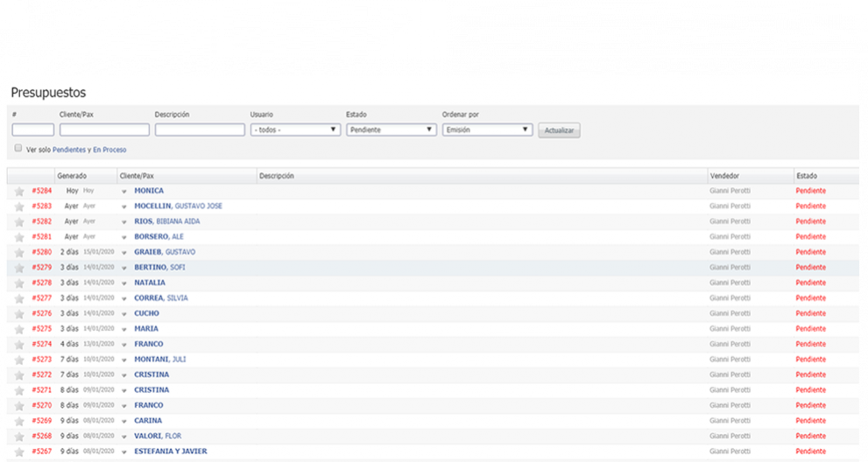Toggle star on budget #5277

[18, 298]
